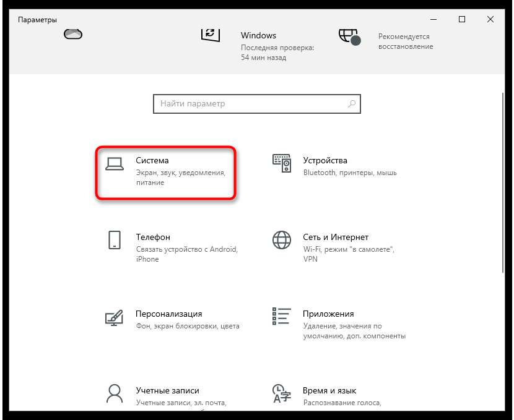Click 'Wi-Fi, режим "в самолете", VPN' text
This screenshot has width=514, height=420.
coord(349,254)
